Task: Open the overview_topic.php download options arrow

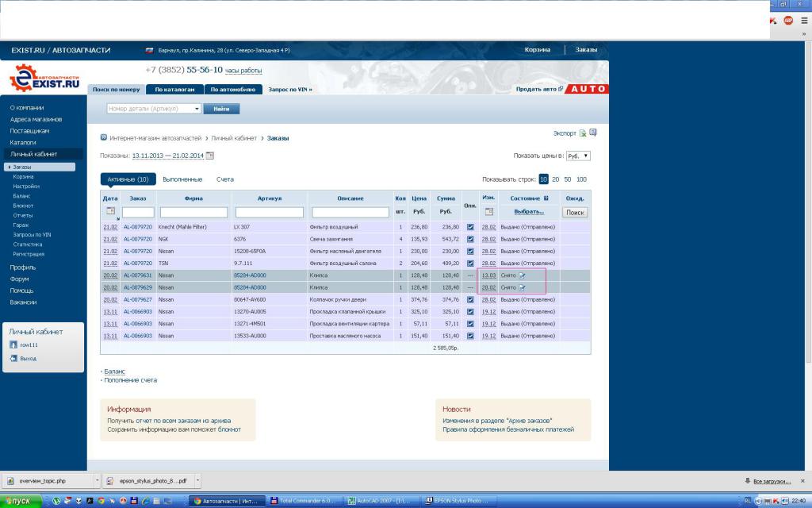Action: click(x=97, y=481)
